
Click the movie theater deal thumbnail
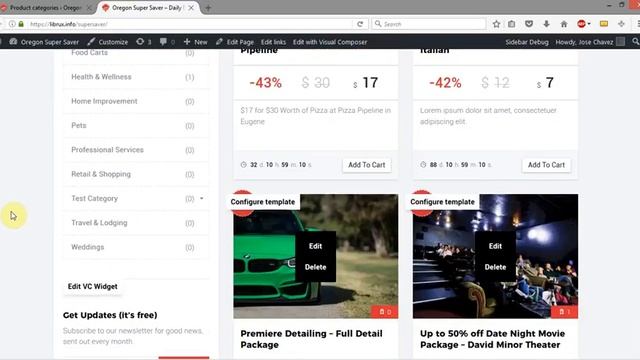click(x=495, y=256)
